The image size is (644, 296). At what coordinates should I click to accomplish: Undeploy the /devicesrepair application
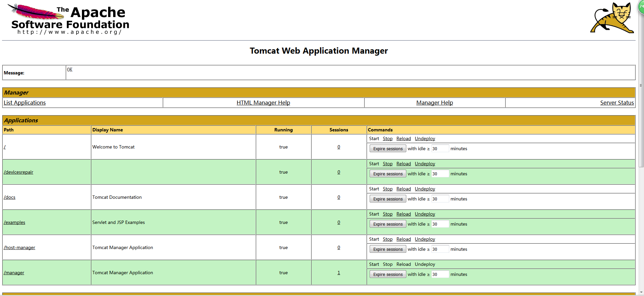425,164
